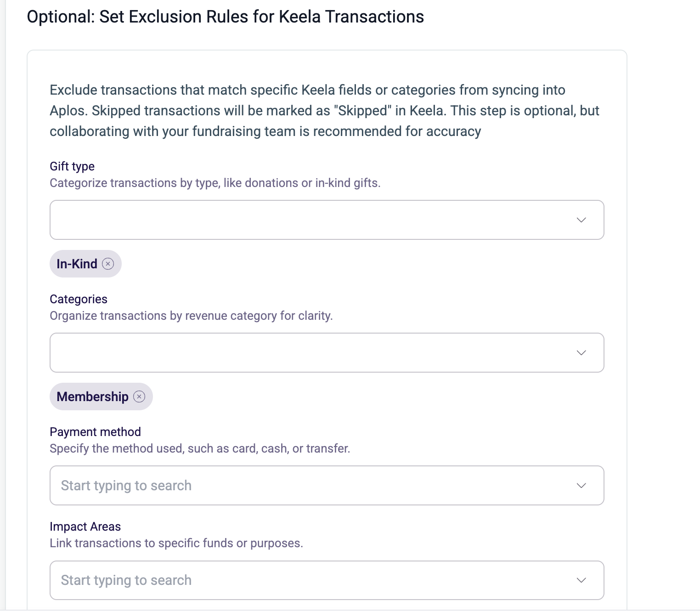Click the Exclusion Rules page heading
The image size is (700, 612).
(226, 17)
